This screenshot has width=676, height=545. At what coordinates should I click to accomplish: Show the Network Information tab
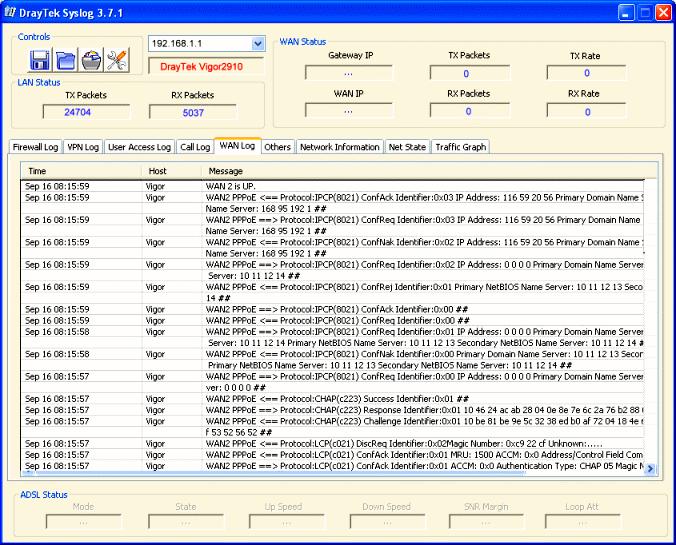click(340, 147)
